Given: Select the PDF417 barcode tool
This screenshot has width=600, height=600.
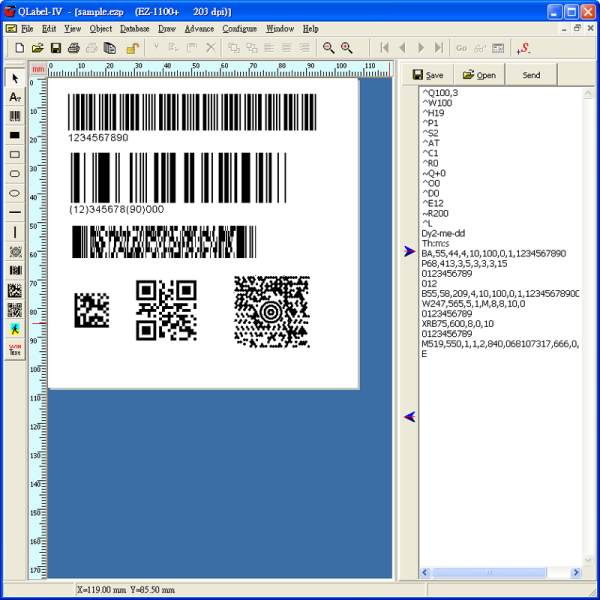Looking at the screenshot, I should point(15,271).
